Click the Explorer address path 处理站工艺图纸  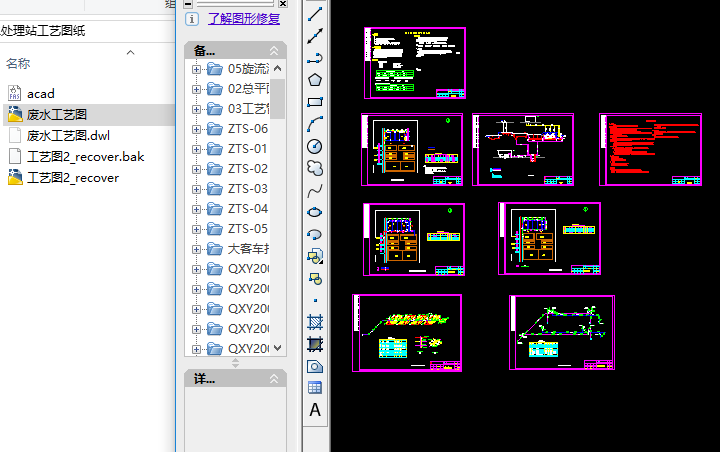pyautogui.click(x=42, y=31)
